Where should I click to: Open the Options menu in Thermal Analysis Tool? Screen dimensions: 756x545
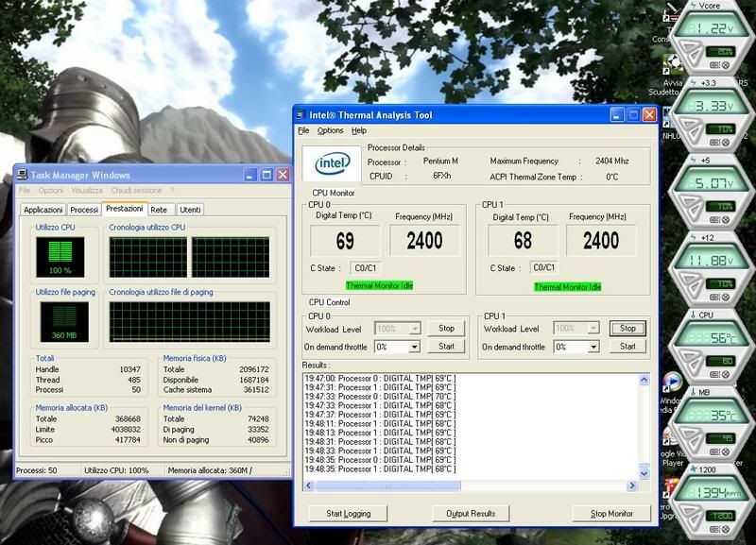(x=330, y=130)
